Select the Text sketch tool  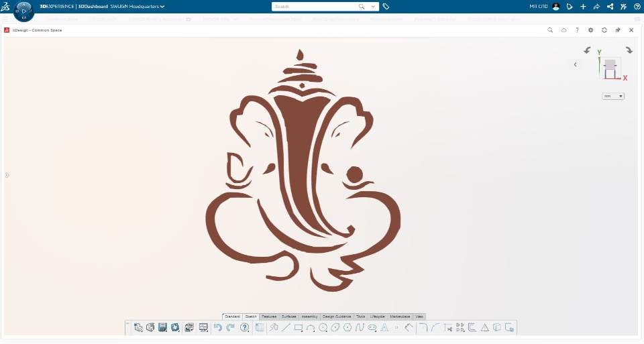(x=384, y=327)
